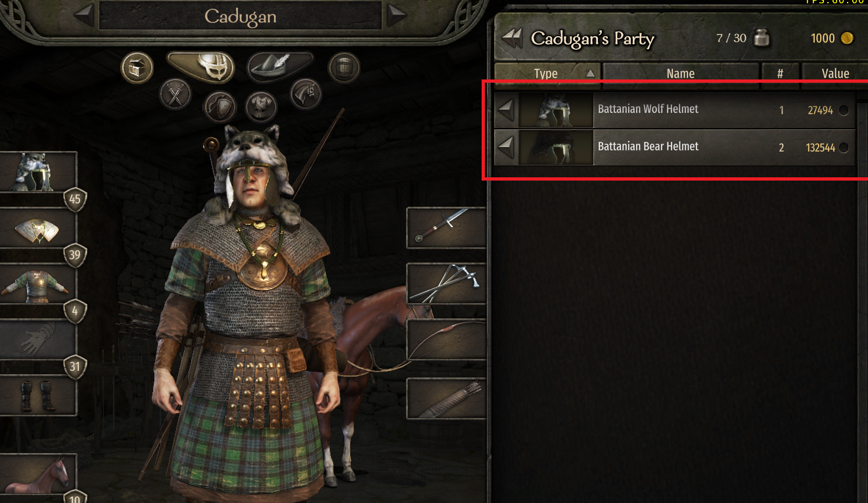The height and width of the screenshot is (503, 868).
Task: Sort inventory by Value column
Action: pyautogui.click(x=834, y=74)
